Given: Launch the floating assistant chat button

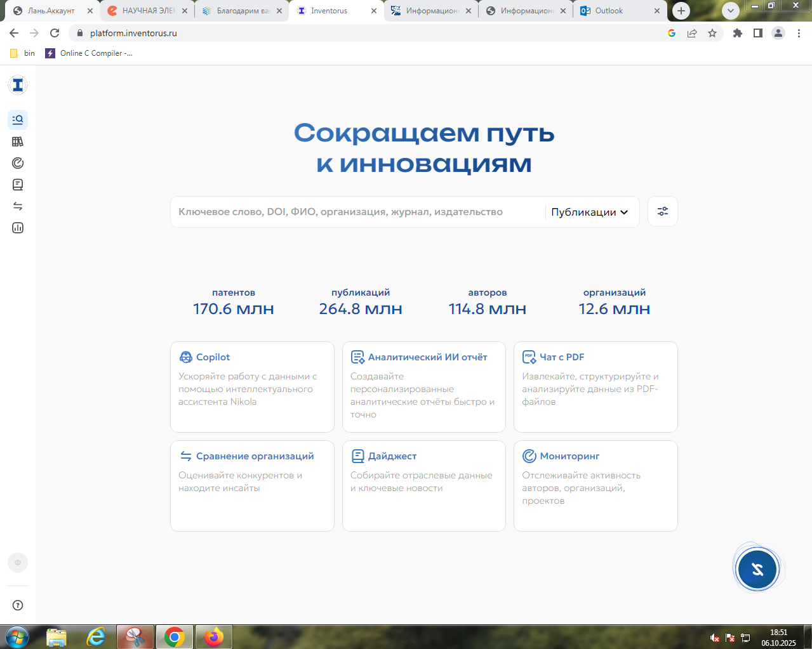Looking at the screenshot, I should click(757, 569).
